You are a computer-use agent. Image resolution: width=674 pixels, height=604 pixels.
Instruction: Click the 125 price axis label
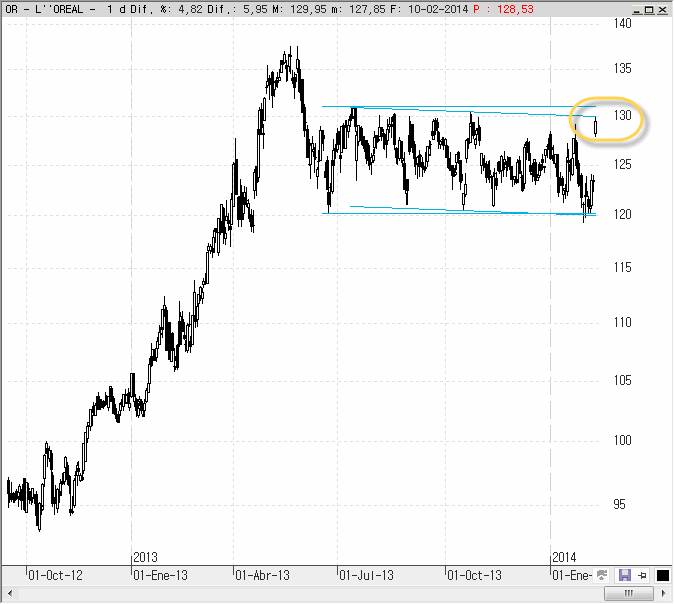(x=622, y=164)
